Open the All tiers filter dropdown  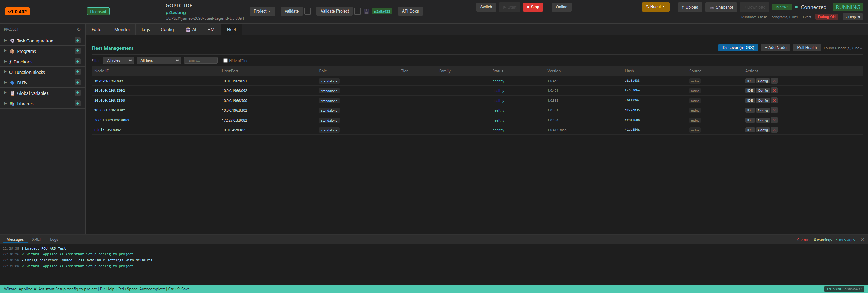coord(159,60)
